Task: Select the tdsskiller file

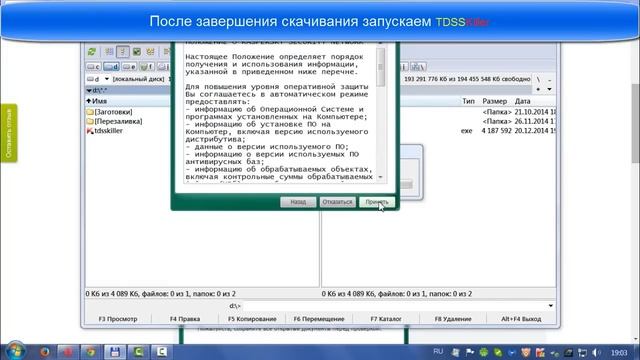Action: click(x=108, y=131)
